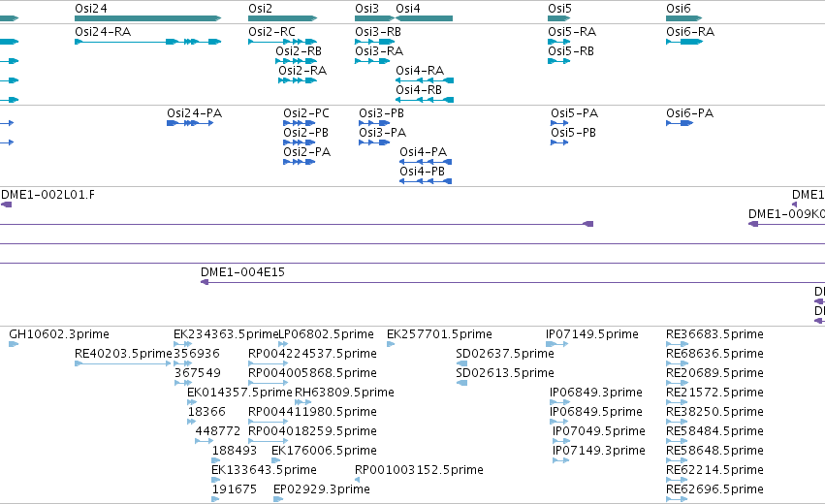
Task: Select EST EK176006.5prime
Action: tap(276, 460)
